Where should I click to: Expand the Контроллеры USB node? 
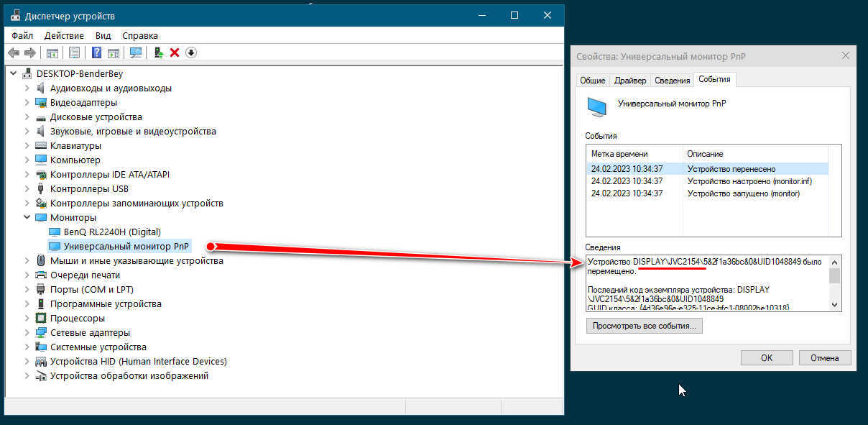pos(27,188)
